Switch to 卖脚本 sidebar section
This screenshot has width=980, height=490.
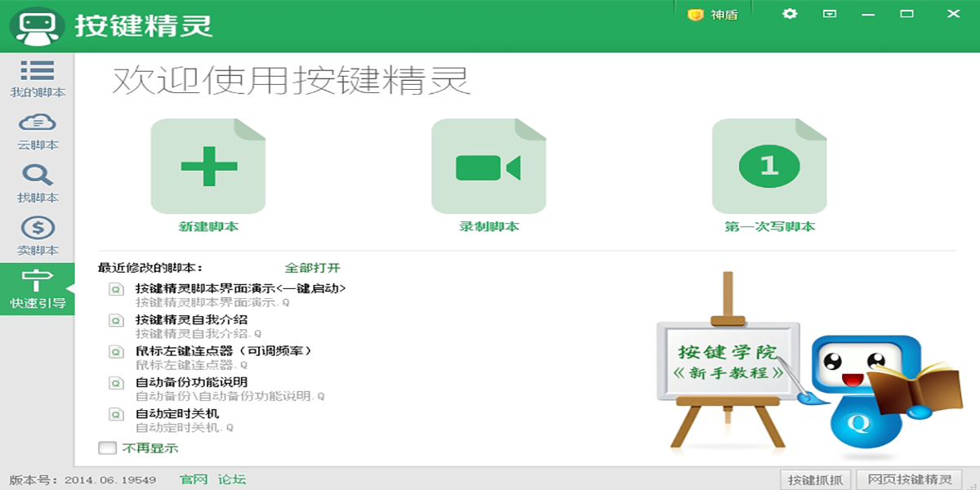click(37, 235)
